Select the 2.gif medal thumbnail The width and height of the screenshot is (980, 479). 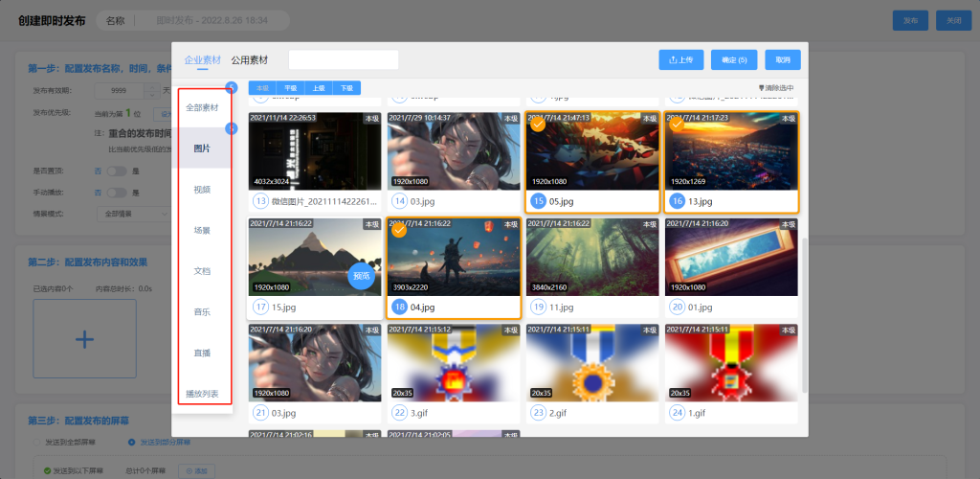tap(592, 363)
